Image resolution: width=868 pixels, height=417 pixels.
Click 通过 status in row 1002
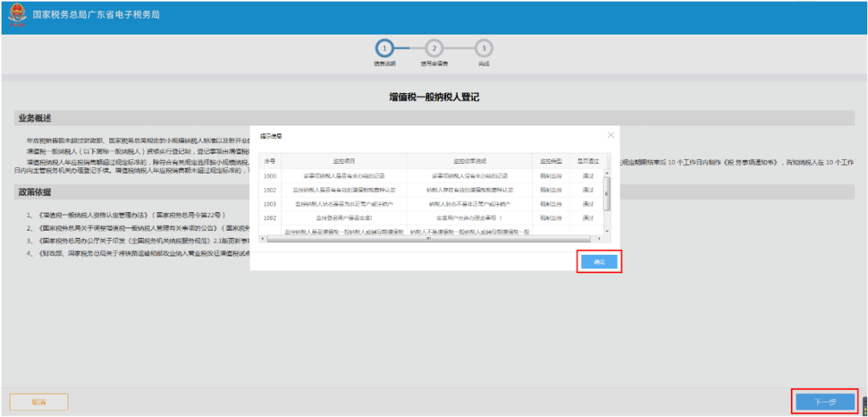click(588, 190)
